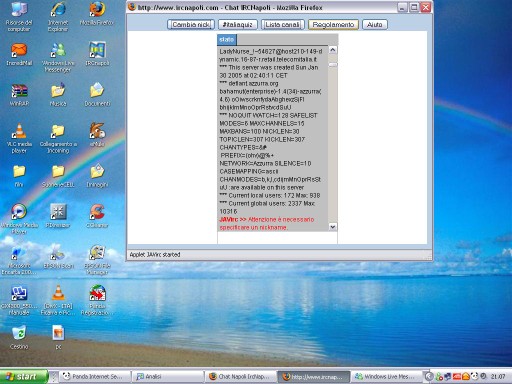Select the DivX ITA video file icon
This screenshot has width=512, height=384.
(58, 300)
